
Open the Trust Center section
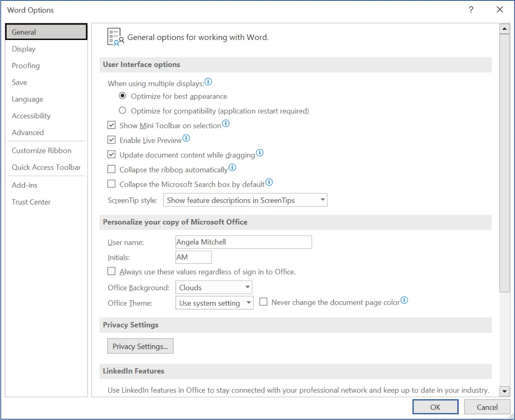pos(31,202)
